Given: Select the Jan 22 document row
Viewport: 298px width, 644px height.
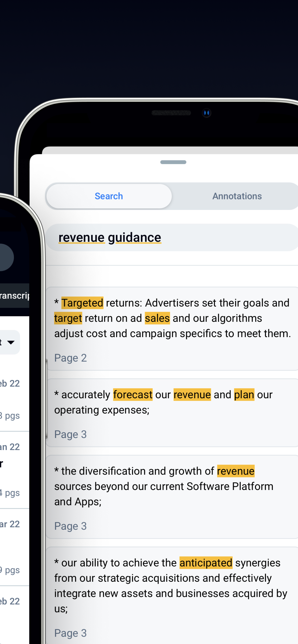Looking at the screenshot, I should pyautogui.click(x=15, y=470).
